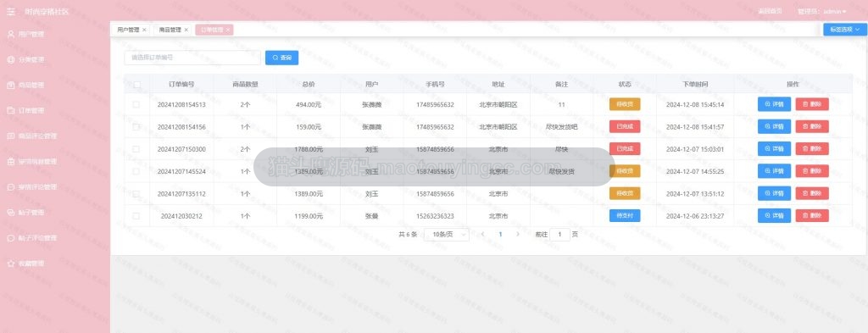
Task: Open the 管理员 admin dropdown
Action: [x=822, y=12]
